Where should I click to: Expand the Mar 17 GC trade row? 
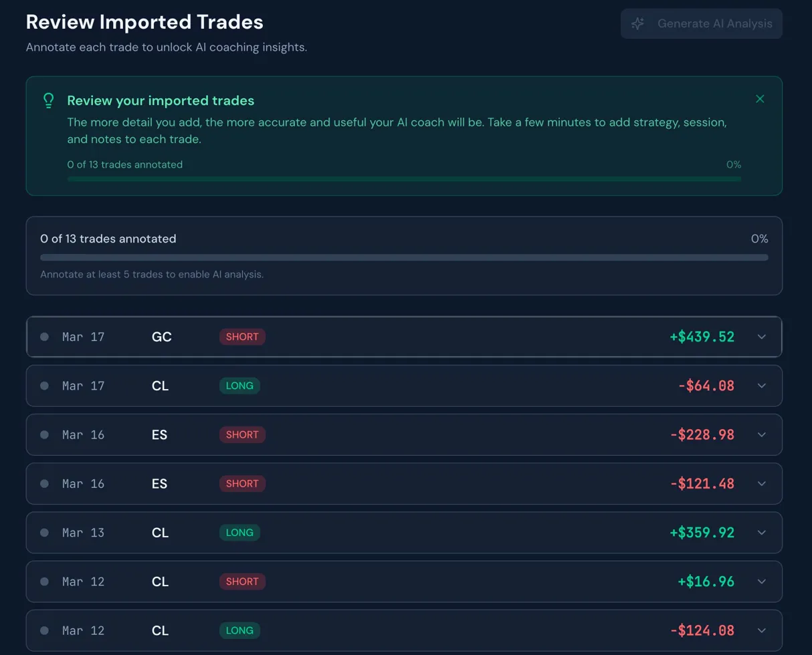coord(762,337)
